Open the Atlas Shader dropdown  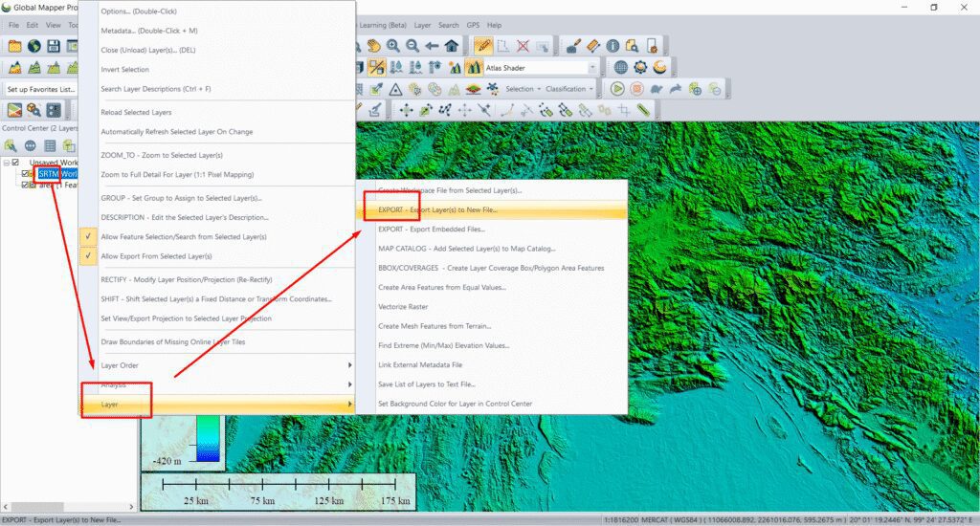click(591, 68)
